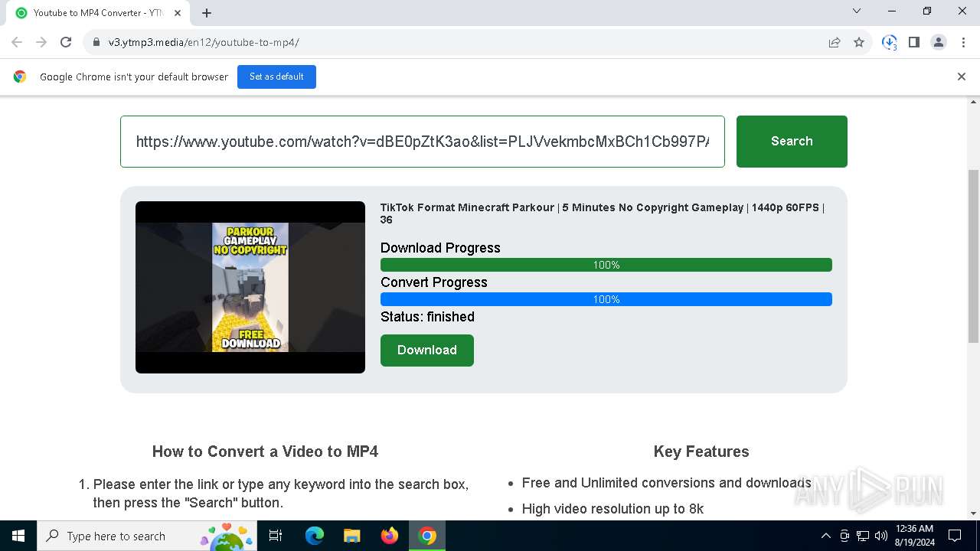Click the green Download button
980x551 pixels.
click(x=427, y=350)
